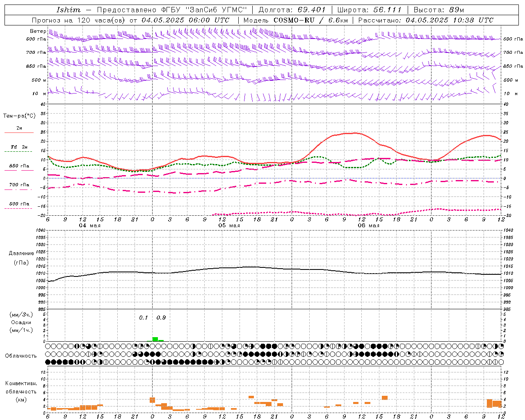Click the "06 мая" date label
Screen dimensions: 525x420
coord(369,226)
